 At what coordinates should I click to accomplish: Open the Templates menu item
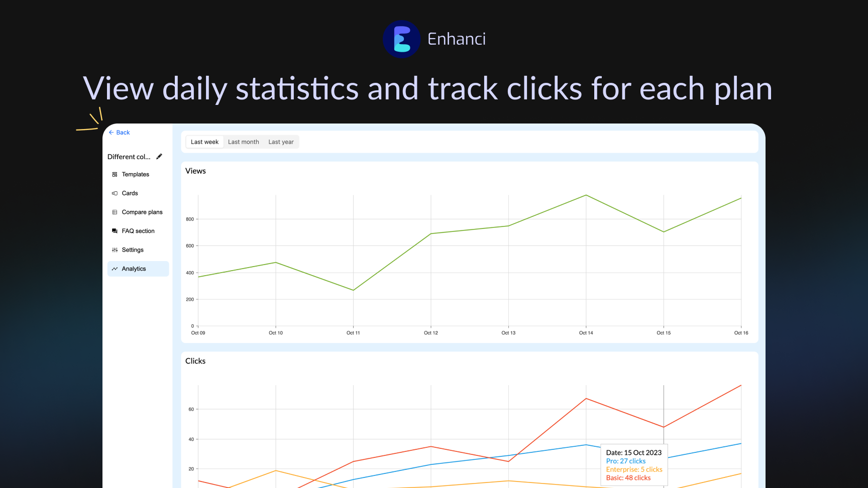tap(138, 175)
